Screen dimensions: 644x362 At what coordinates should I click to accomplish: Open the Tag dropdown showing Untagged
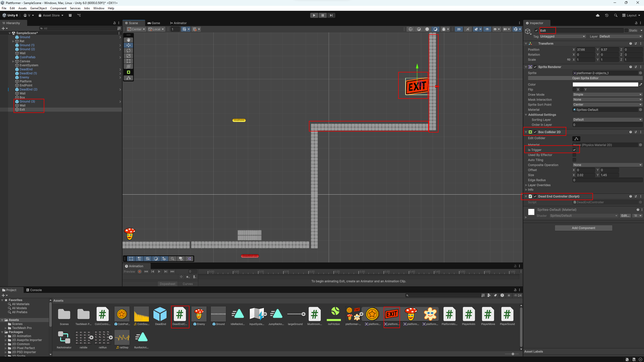(x=562, y=36)
